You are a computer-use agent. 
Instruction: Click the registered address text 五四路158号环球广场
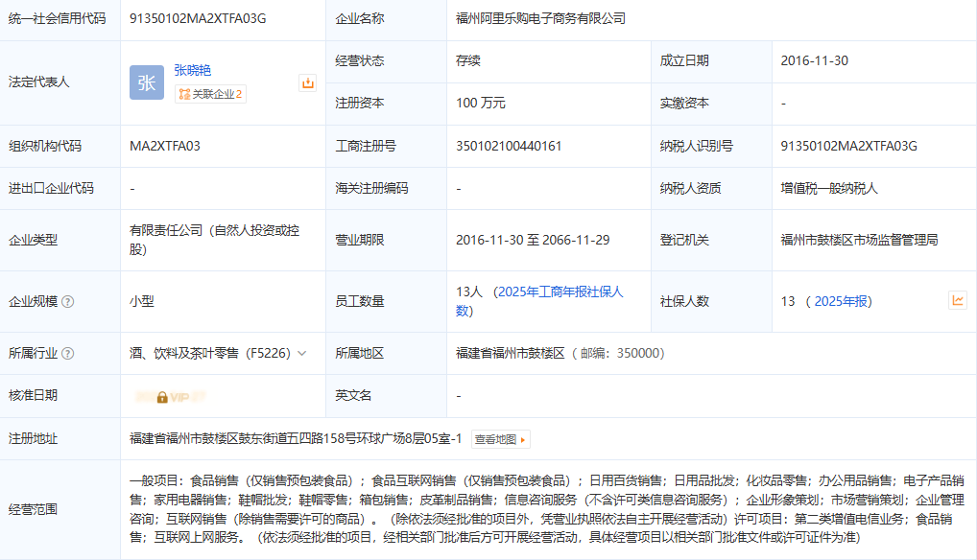coord(347,439)
